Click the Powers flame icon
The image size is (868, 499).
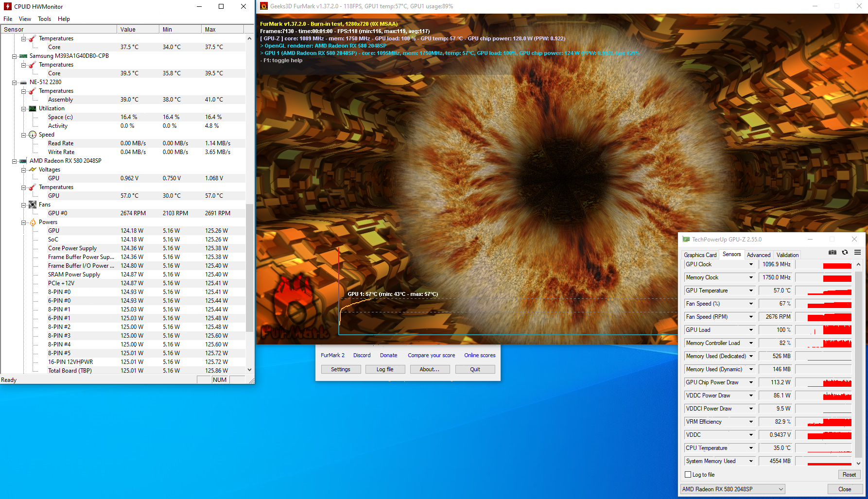33,222
